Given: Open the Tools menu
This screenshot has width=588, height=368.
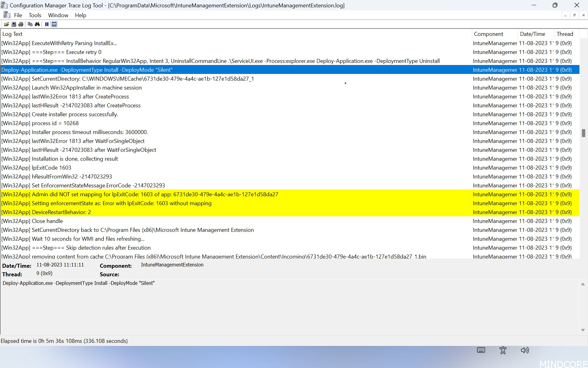Looking at the screenshot, I should (x=35, y=15).
